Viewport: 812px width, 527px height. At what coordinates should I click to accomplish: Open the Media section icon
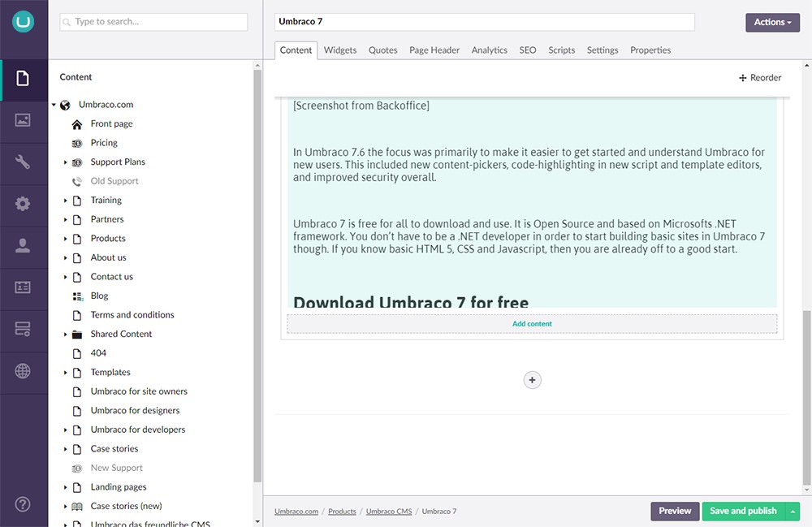click(x=23, y=120)
